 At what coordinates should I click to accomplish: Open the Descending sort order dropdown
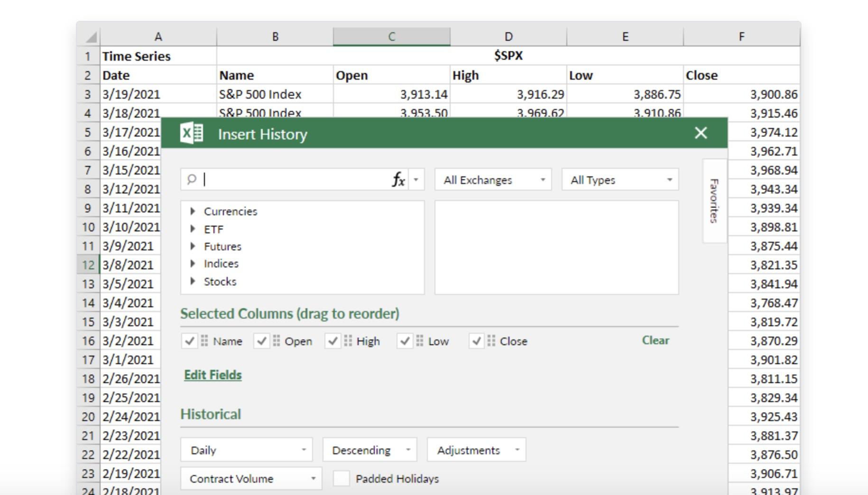coord(369,449)
